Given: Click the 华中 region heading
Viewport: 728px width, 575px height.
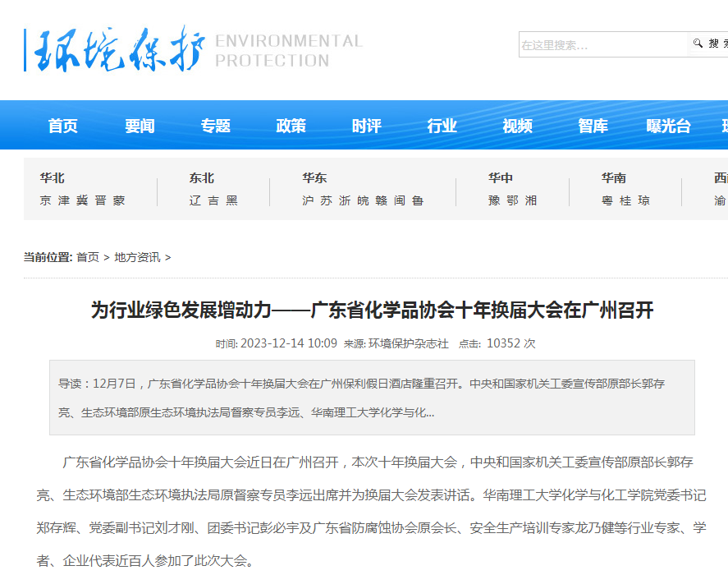Looking at the screenshot, I should tap(501, 178).
